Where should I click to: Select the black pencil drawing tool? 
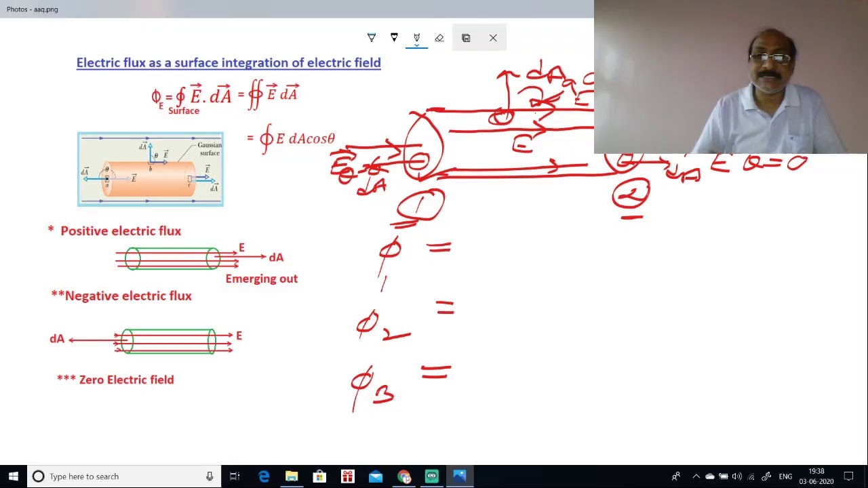[394, 38]
